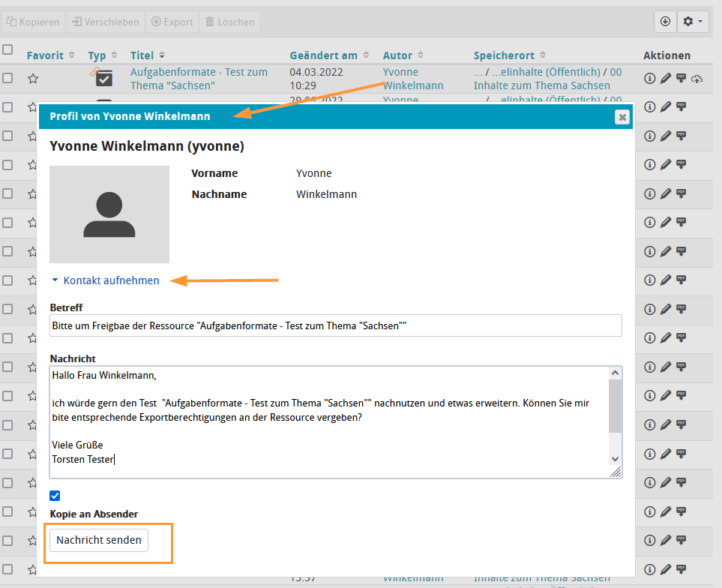
Task: Mark first row as favorite with star
Action: click(x=33, y=78)
